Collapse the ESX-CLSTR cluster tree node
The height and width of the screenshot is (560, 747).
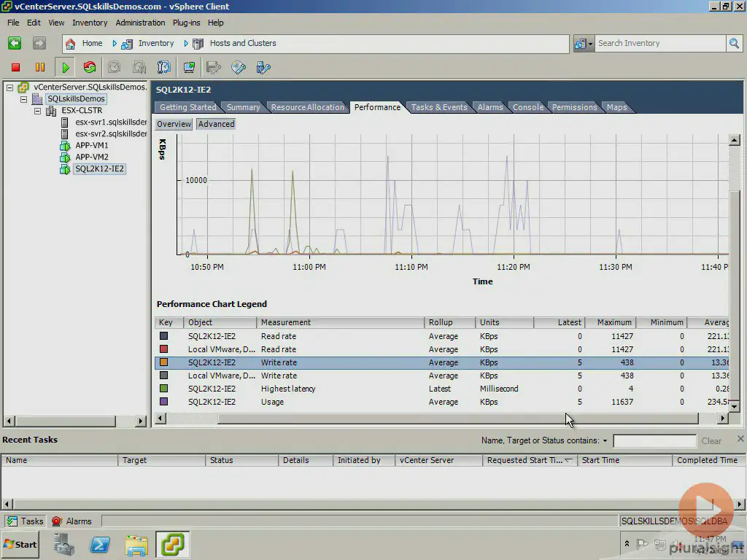[x=38, y=111]
